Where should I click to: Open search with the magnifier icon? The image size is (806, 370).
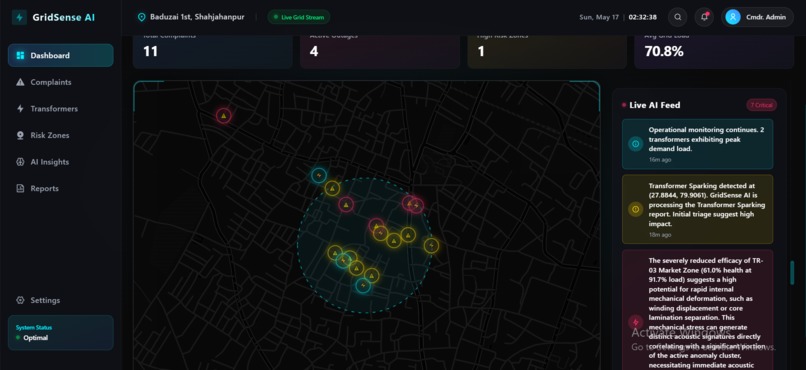pyautogui.click(x=678, y=17)
